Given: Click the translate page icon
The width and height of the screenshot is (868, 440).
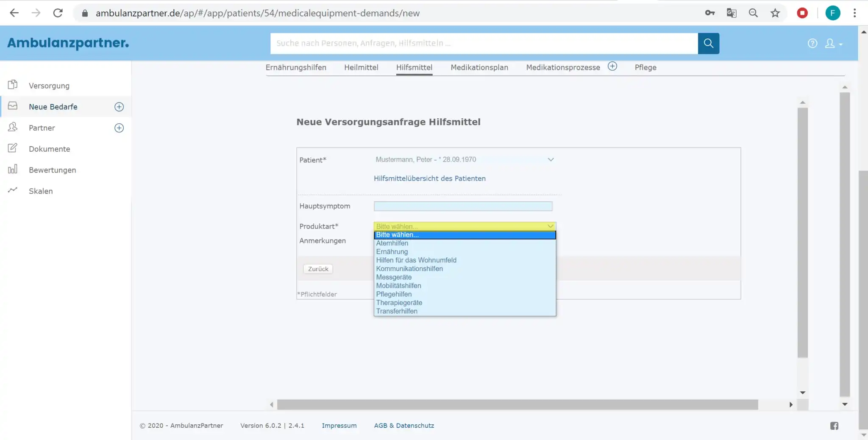Looking at the screenshot, I should (732, 13).
